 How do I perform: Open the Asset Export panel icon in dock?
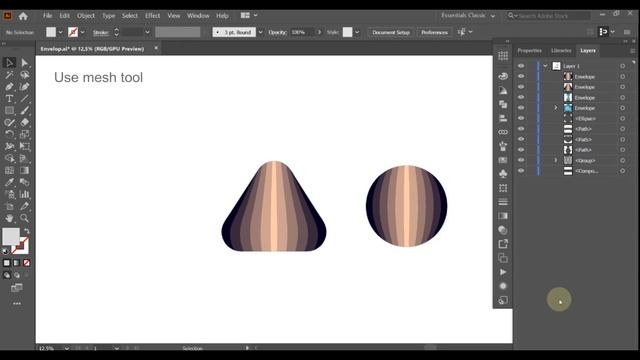pyautogui.click(x=503, y=244)
